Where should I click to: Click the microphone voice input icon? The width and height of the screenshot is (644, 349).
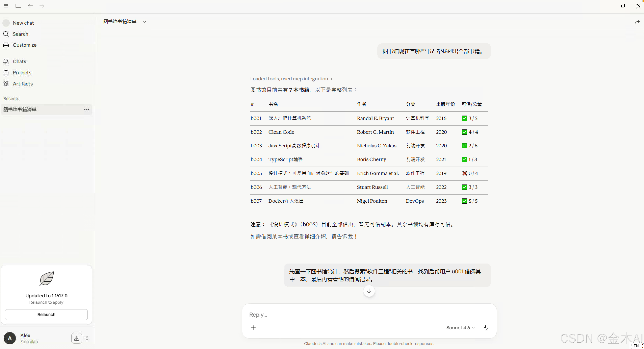pos(486,328)
